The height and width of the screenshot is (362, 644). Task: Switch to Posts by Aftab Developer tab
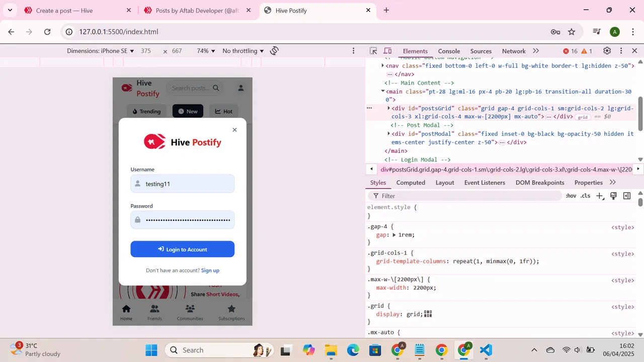(197, 10)
